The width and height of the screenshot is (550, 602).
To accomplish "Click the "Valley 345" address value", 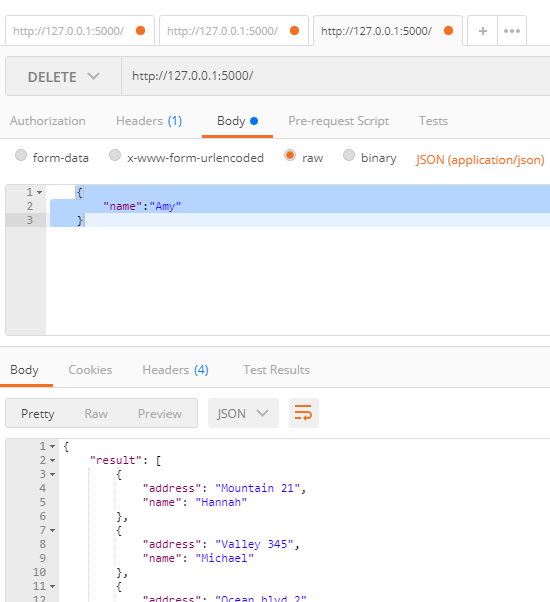I will [254, 544].
